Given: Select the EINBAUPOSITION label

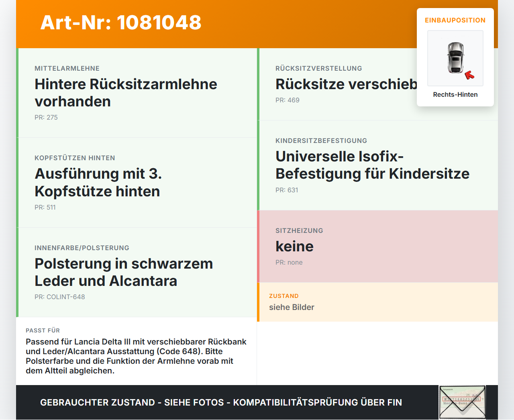Looking at the screenshot, I should pos(455,20).
